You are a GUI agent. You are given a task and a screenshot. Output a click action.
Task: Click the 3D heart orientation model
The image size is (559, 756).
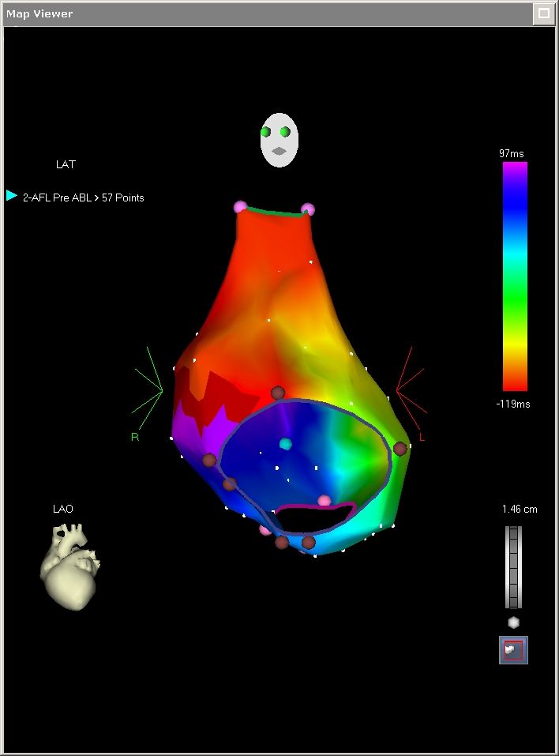click(x=70, y=567)
